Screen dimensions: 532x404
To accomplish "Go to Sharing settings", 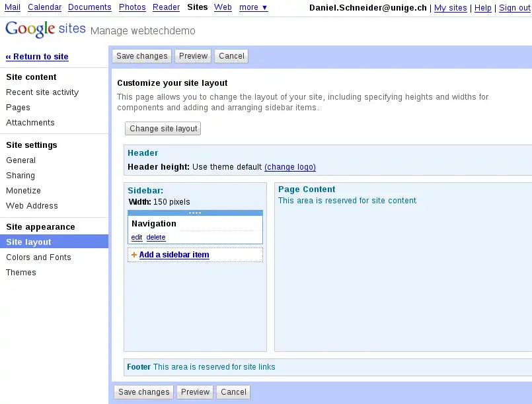I will tap(20, 176).
